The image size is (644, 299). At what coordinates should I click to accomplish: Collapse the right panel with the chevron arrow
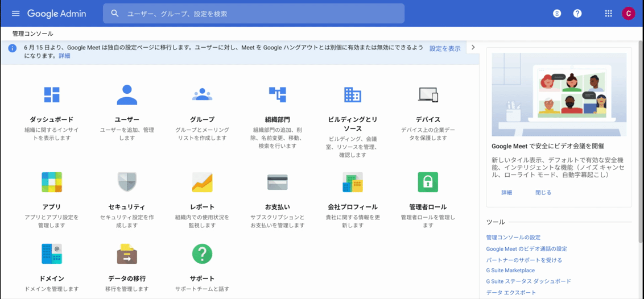tap(473, 48)
